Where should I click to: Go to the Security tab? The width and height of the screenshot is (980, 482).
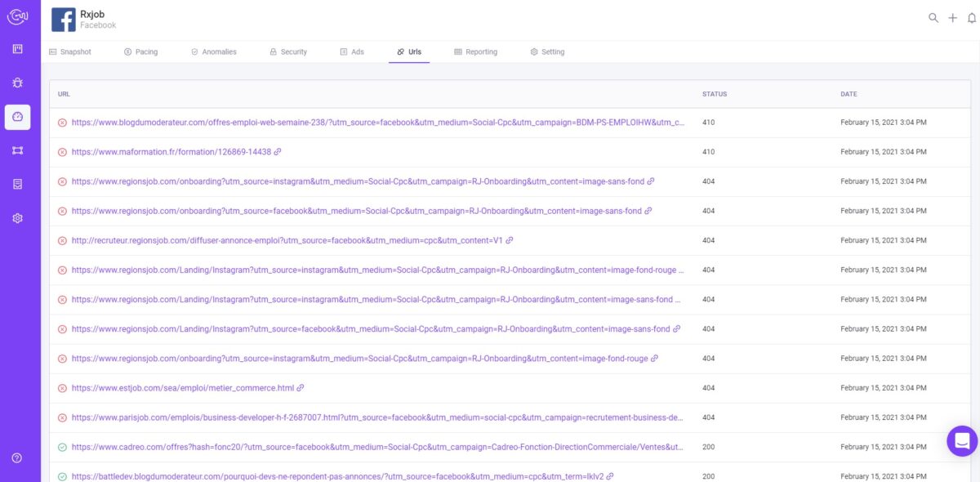288,51
